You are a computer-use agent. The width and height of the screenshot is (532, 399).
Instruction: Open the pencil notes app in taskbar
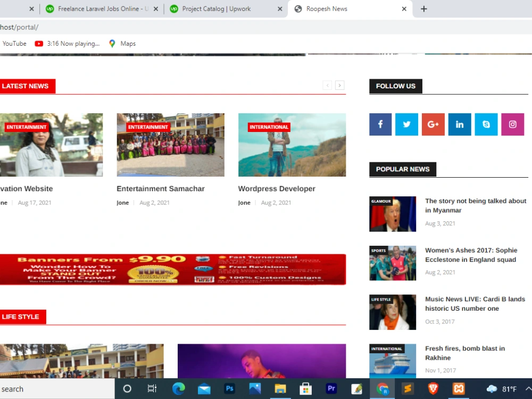(356, 389)
